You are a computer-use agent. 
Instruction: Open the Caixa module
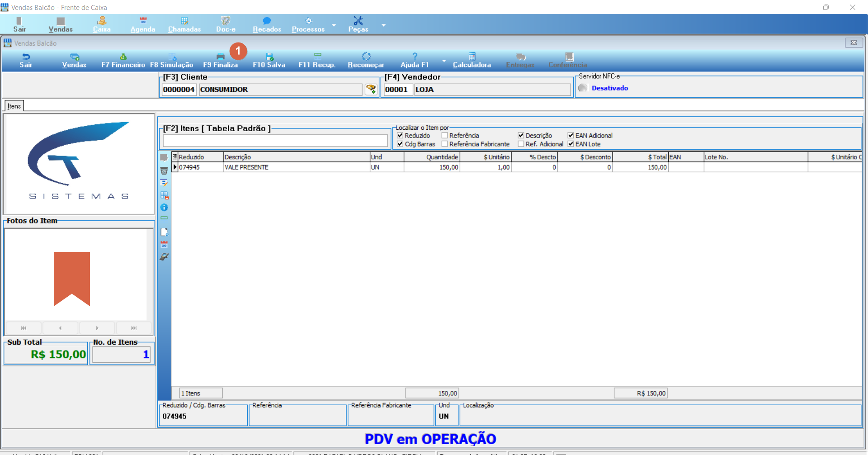coord(102,24)
